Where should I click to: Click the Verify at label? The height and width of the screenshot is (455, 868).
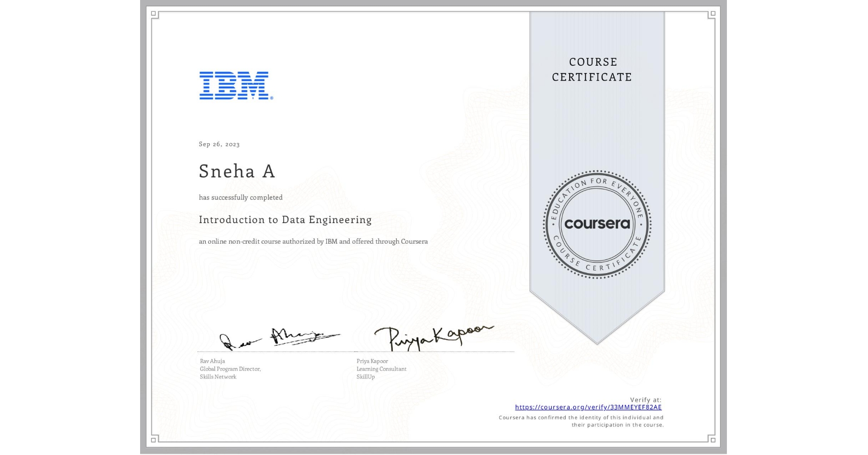[645, 400]
